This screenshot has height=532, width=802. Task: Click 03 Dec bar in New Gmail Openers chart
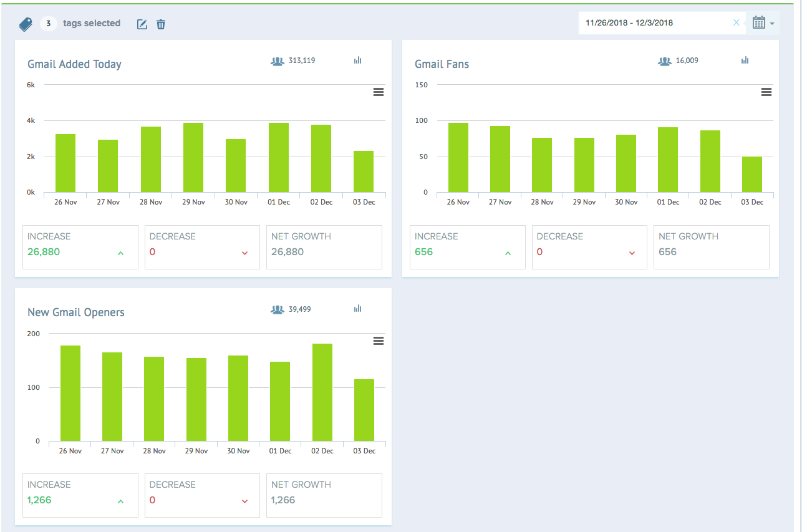[x=364, y=410]
